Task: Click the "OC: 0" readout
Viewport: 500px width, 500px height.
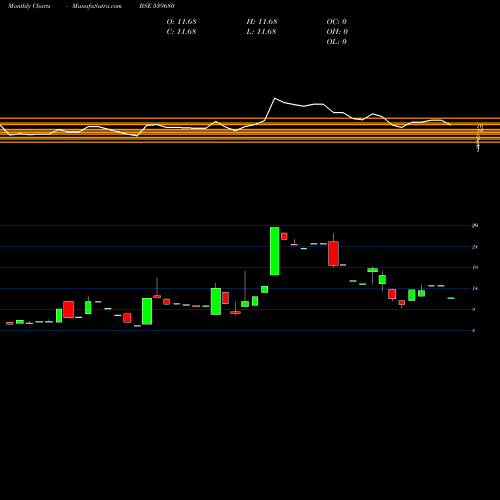Action: (337, 22)
